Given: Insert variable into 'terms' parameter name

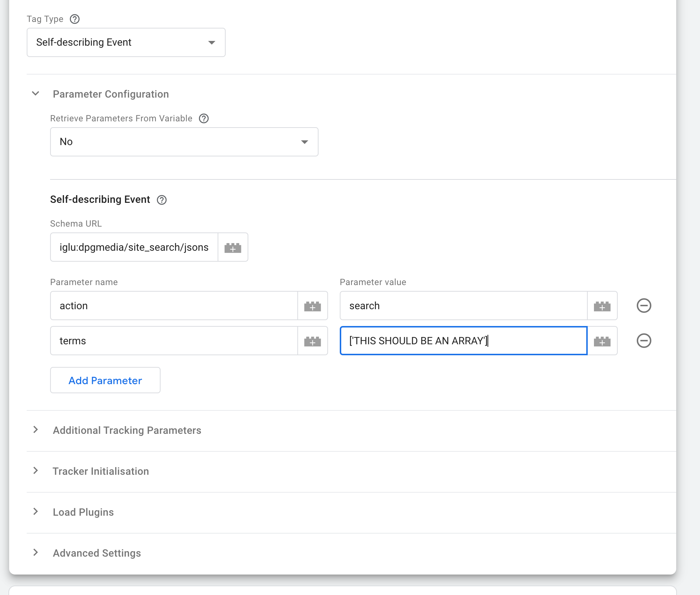Looking at the screenshot, I should 313,341.
